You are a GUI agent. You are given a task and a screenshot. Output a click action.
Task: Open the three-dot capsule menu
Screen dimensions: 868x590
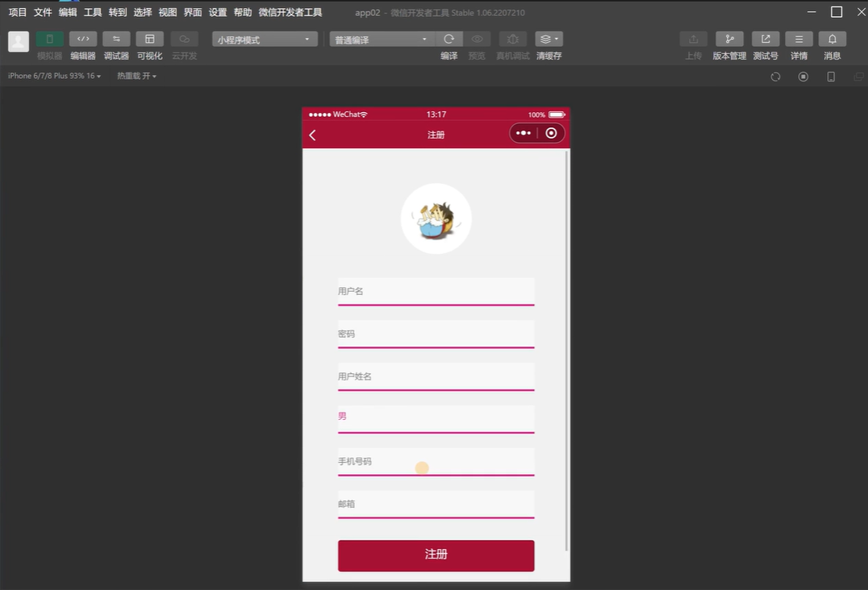click(x=524, y=134)
